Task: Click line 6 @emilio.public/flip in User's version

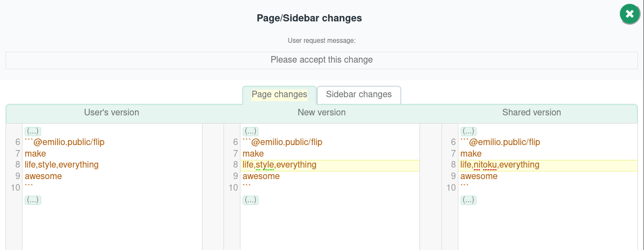Action: [65, 142]
